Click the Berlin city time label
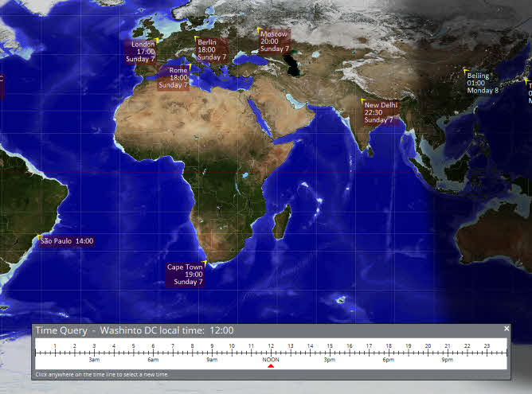 [x=212, y=49]
